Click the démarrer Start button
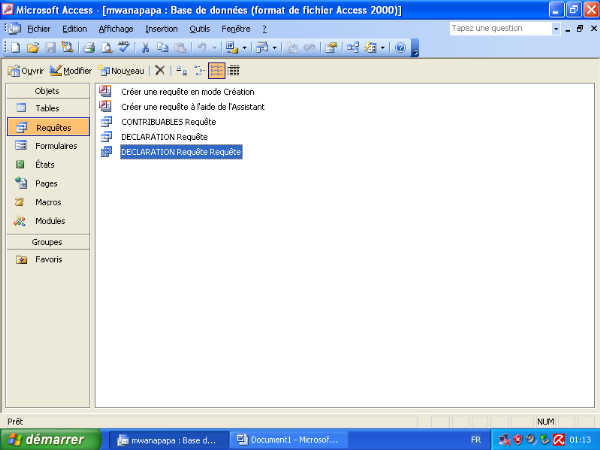Image resolution: width=600 pixels, height=450 pixels. coord(51,439)
